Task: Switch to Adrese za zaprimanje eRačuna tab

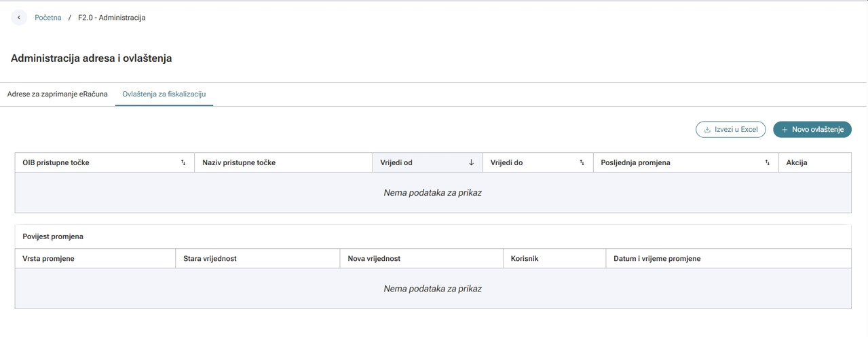Action: coord(58,94)
